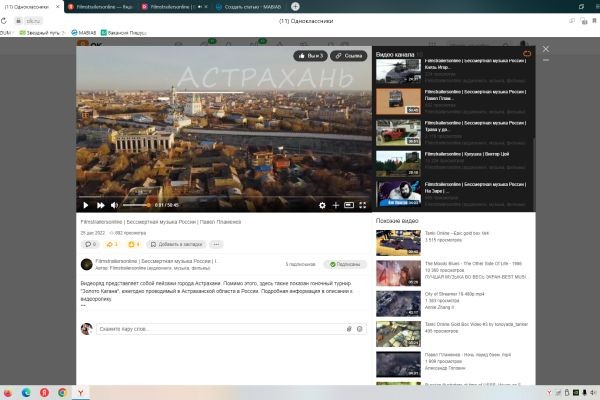This screenshot has height=400, width=600.
Task: Switch player to mini-player mode
Action: click(x=349, y=205)
